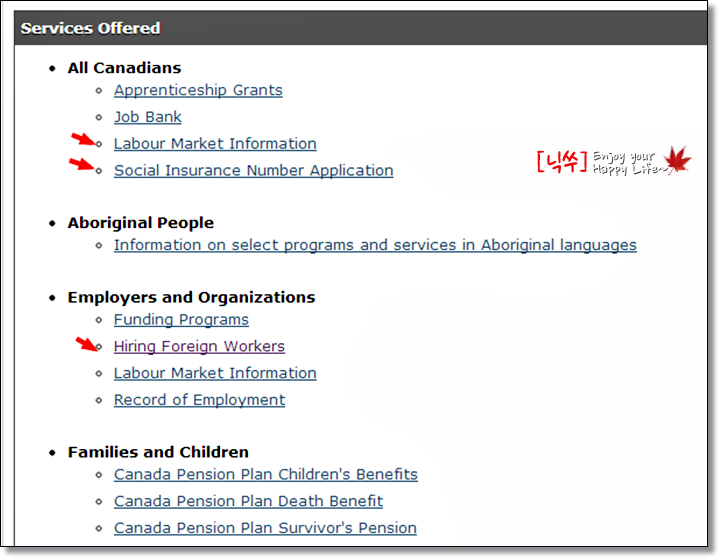This screenshot has width=720, height=559.
Task: Click the Aboriginal People heading
Action: click(x=141, y=223)
